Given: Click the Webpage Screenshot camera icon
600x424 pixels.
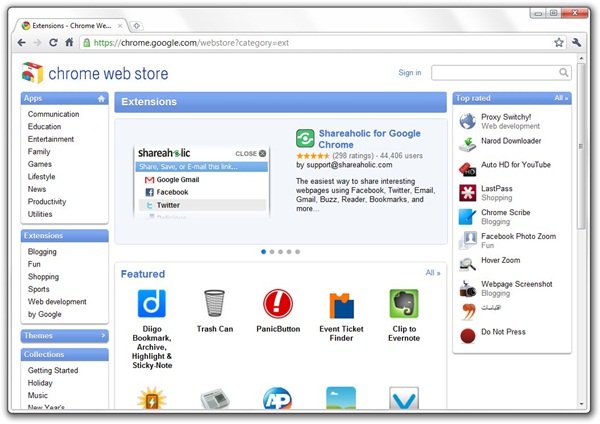Looking at the screenshot, I should click(467, 289).
